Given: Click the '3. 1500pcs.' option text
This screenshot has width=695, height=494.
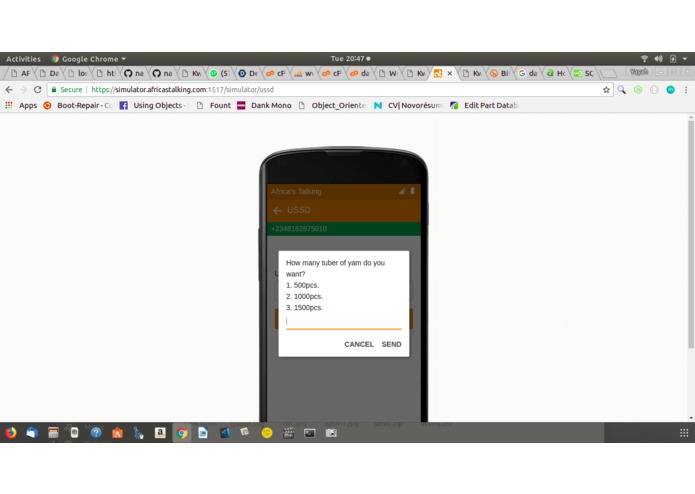Looking at the screenshot, I should (305, 307).
